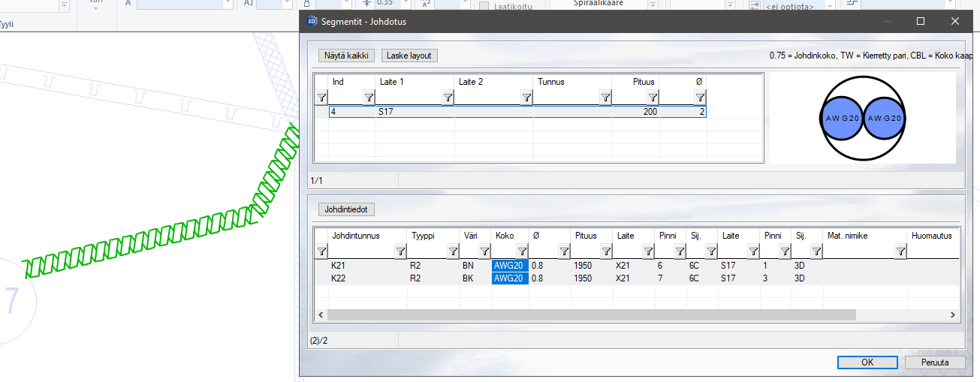The image size is (980, 382).
Task: Click the Ind column filter icon
Action: pos(369,98)
